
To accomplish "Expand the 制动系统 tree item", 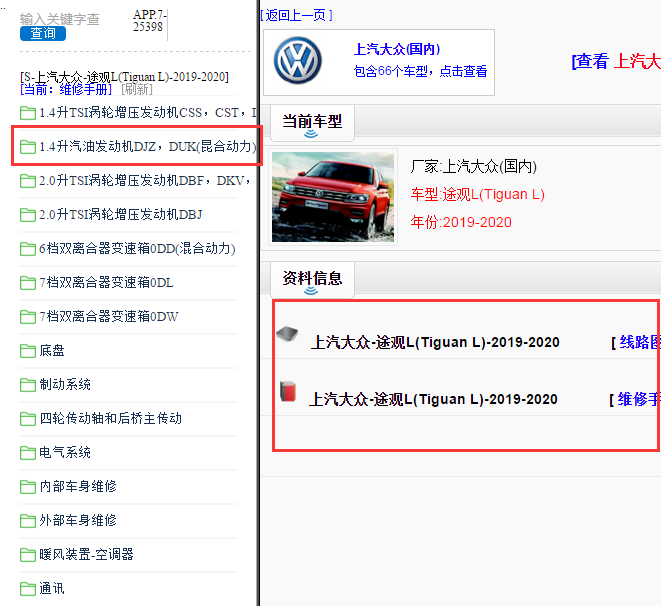I will [65, 385].
